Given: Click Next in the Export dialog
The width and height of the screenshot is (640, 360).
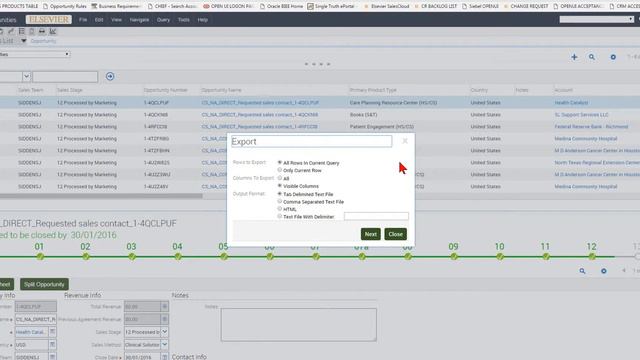Looking at the screenshot, I should (371, 234).
